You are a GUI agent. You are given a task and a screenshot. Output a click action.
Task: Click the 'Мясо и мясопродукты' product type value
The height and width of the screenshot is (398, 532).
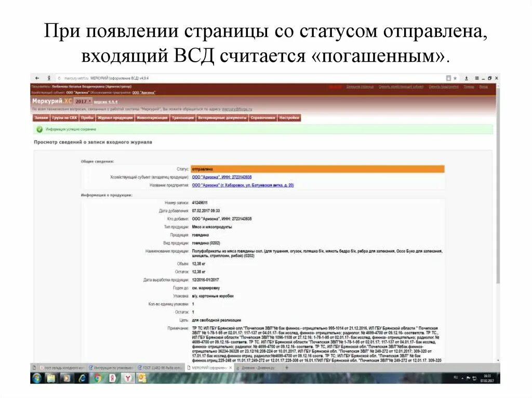point(212,227)
